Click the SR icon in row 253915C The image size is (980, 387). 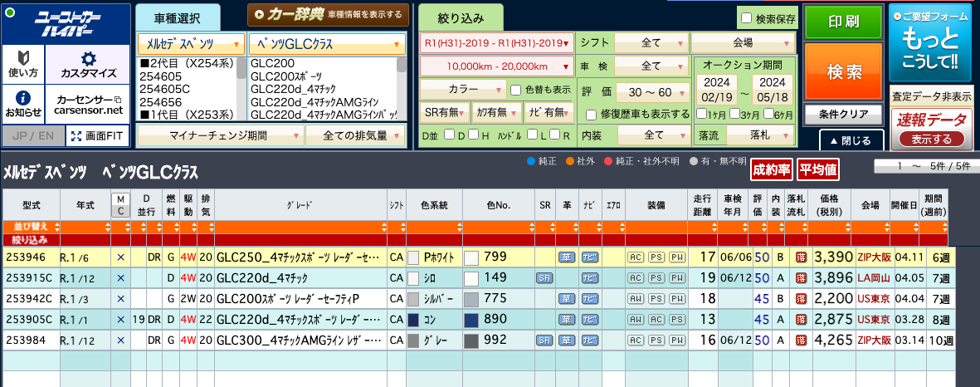coord(544,278)
